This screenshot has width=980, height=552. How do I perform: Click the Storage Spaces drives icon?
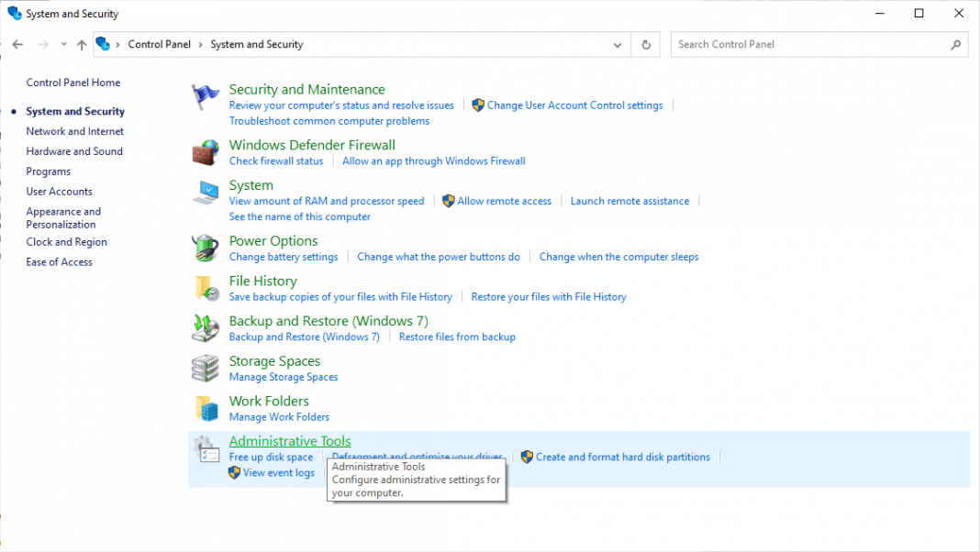click(x=206, y=369)
